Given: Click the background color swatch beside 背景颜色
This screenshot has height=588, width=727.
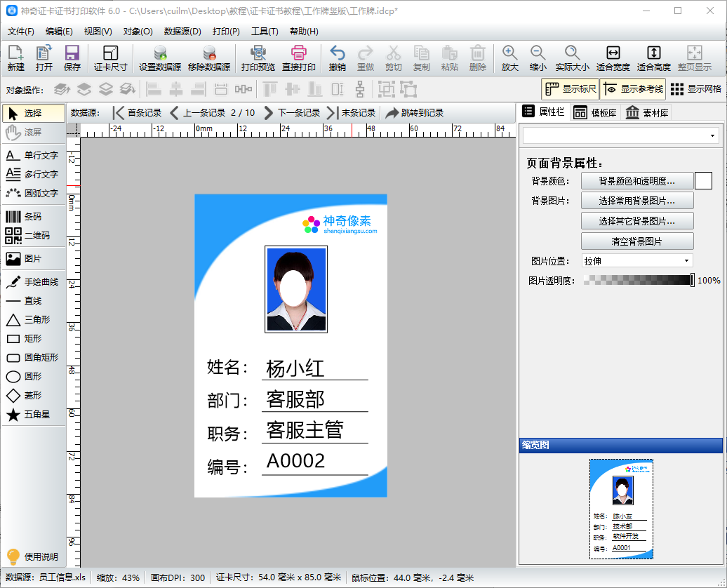Looking at the screenshot, I should (x=703, y=180).
